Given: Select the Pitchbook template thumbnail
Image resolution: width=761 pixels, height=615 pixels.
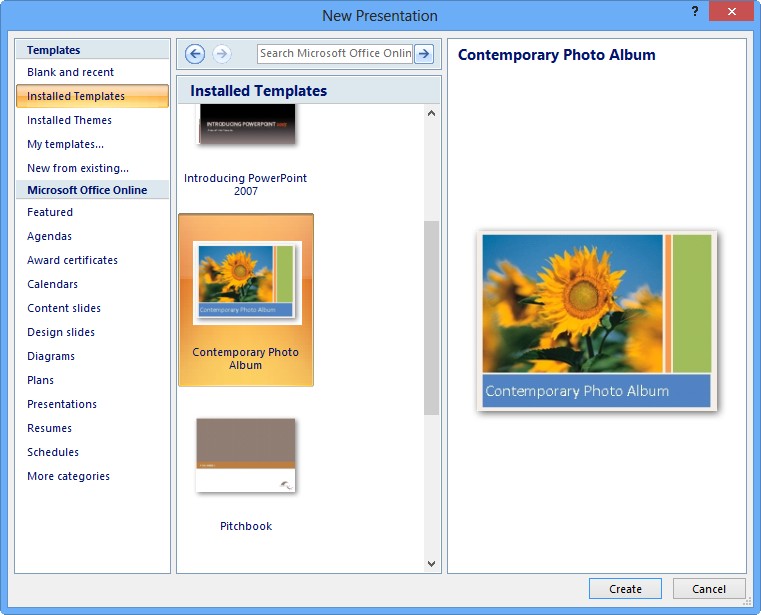Looking at the screenshot, I should pyautogui.click(x=246, y=456).
